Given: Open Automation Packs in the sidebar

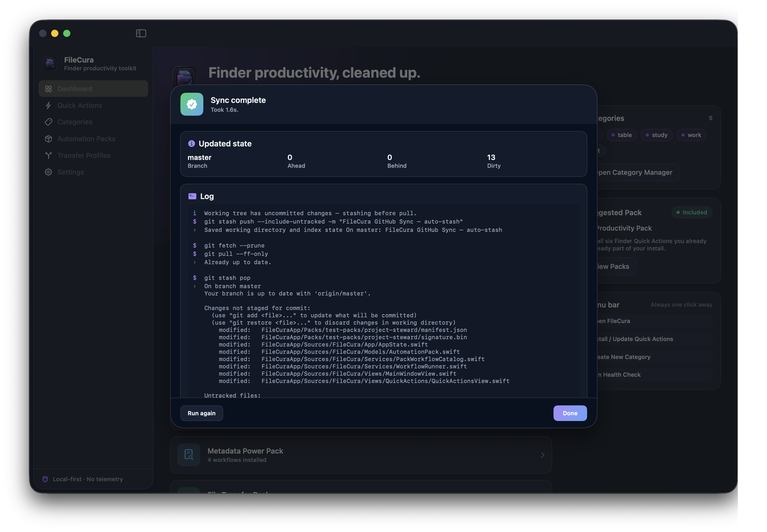Looking at the screenshot, I should point(93,139).
